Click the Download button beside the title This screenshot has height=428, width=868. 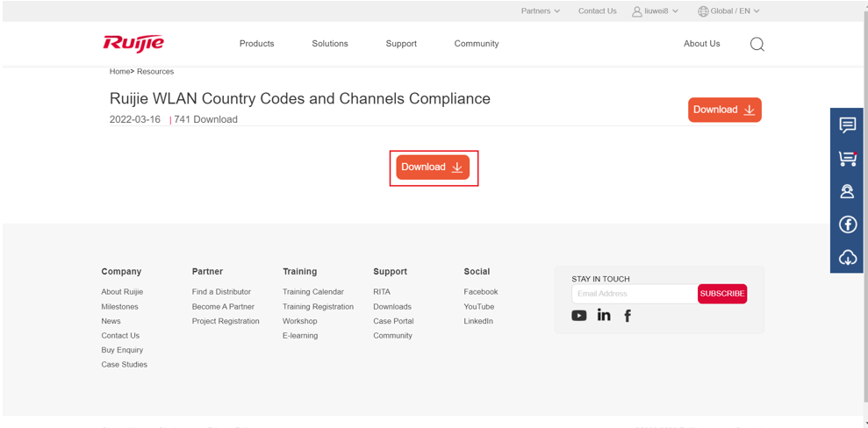tap(725, 110)
